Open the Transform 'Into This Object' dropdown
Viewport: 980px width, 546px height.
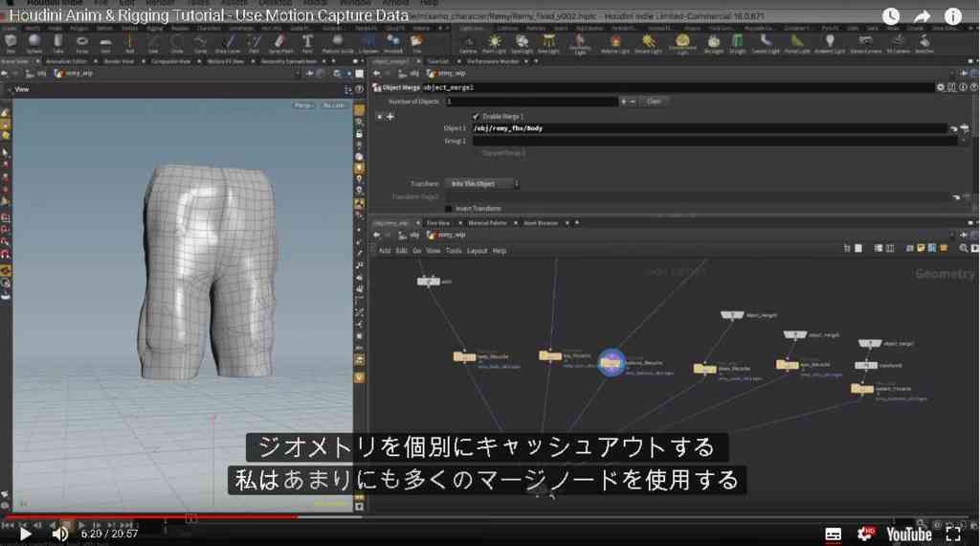click(482, 184)
